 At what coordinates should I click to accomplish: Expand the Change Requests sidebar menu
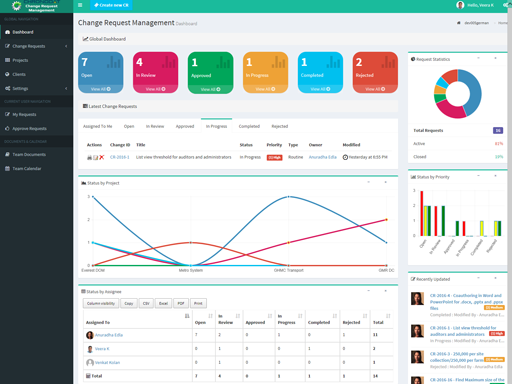[36, 46]
